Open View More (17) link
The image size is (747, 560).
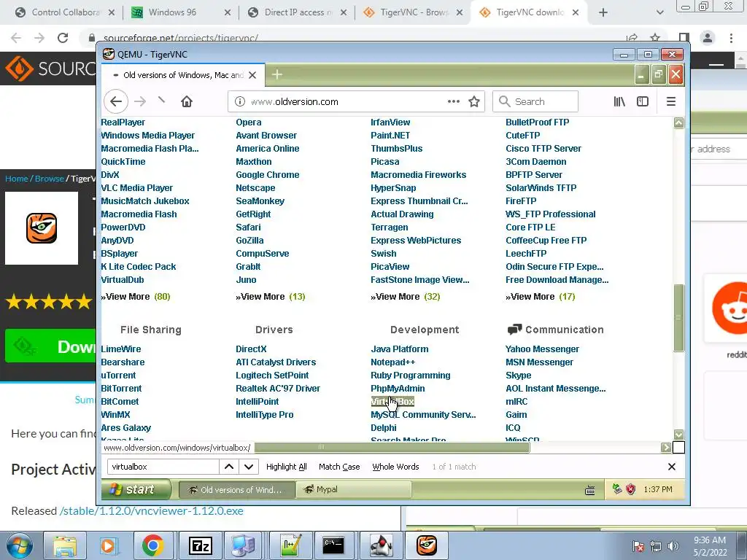point(541,297)
